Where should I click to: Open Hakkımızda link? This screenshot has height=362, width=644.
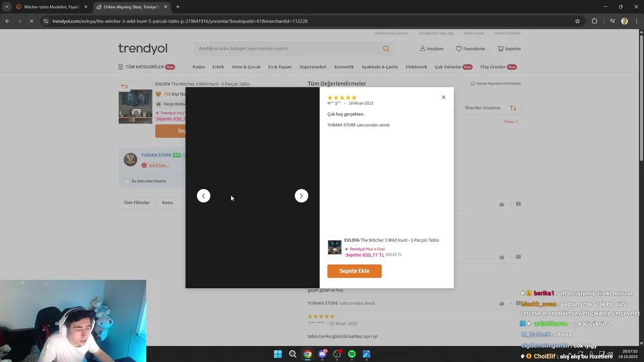[473, 33]
